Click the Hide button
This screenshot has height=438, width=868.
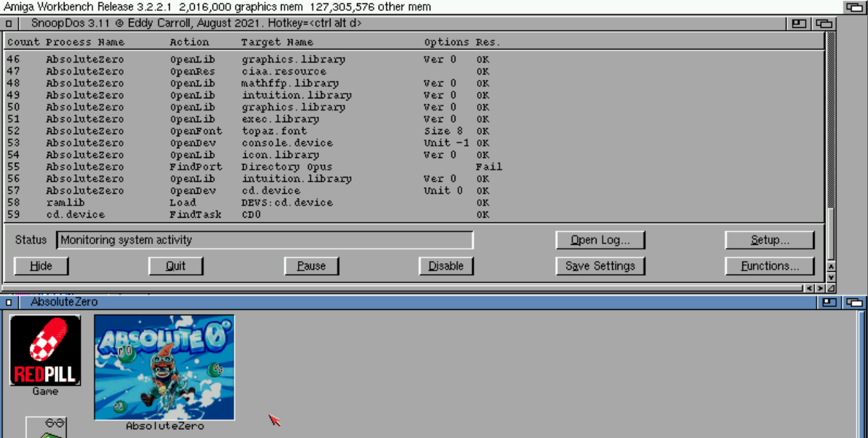[41, 266]
